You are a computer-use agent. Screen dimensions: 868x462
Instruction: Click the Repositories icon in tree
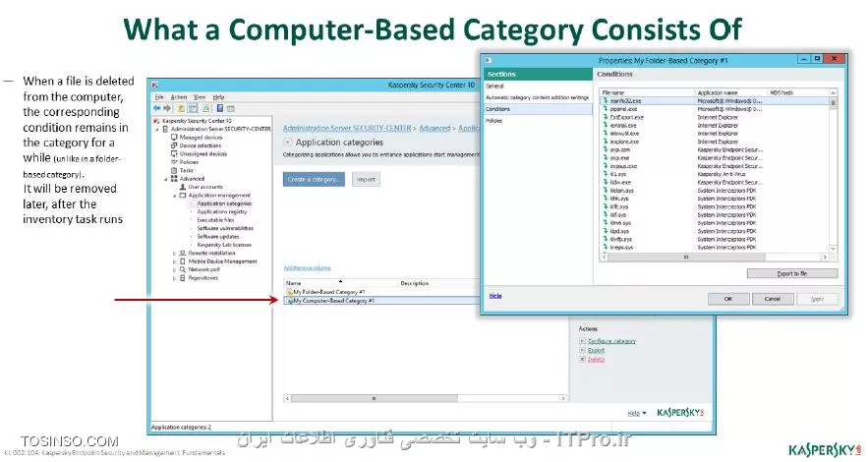183,278
